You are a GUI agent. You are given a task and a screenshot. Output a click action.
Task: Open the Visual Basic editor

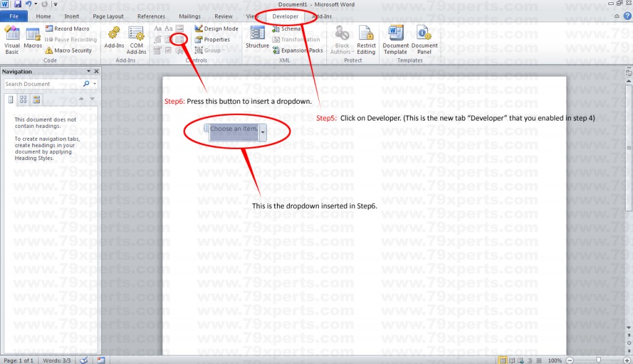pos(12,40)
